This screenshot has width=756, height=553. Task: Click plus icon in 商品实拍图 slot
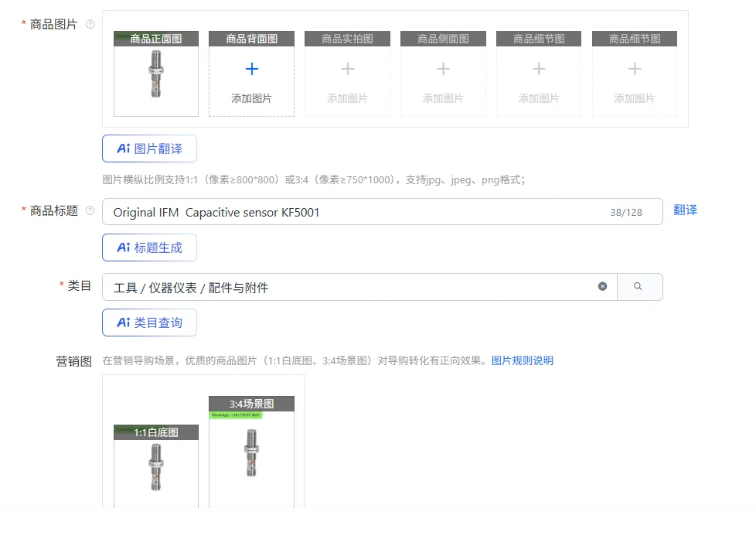(x=348, y=69)
